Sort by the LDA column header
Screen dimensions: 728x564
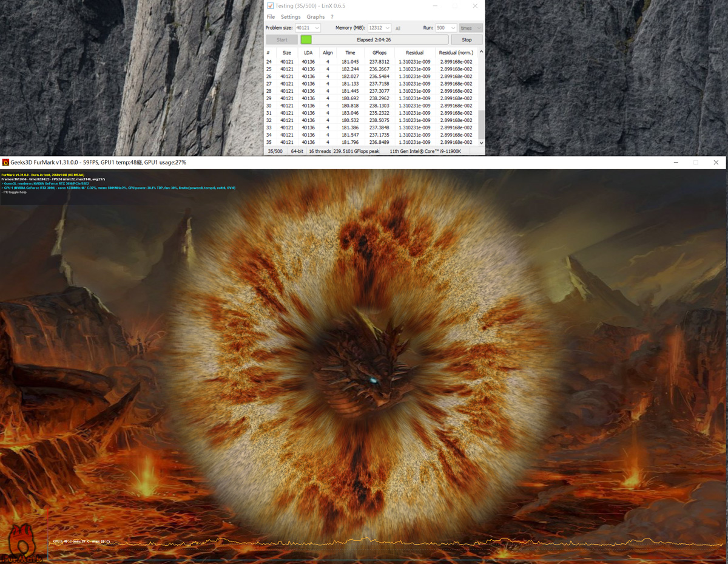(x=308, y=53)
